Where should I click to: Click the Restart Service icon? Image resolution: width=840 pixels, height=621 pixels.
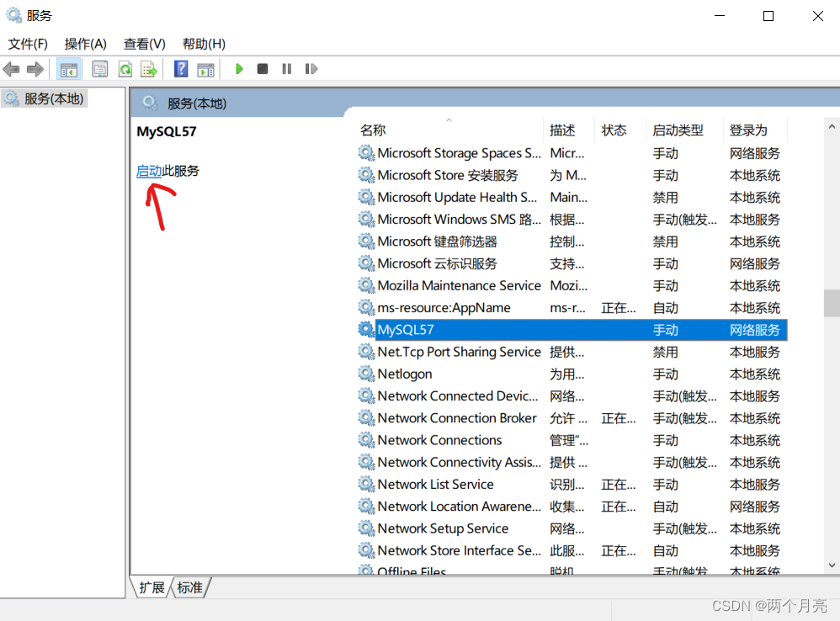[x=311, y=69]
